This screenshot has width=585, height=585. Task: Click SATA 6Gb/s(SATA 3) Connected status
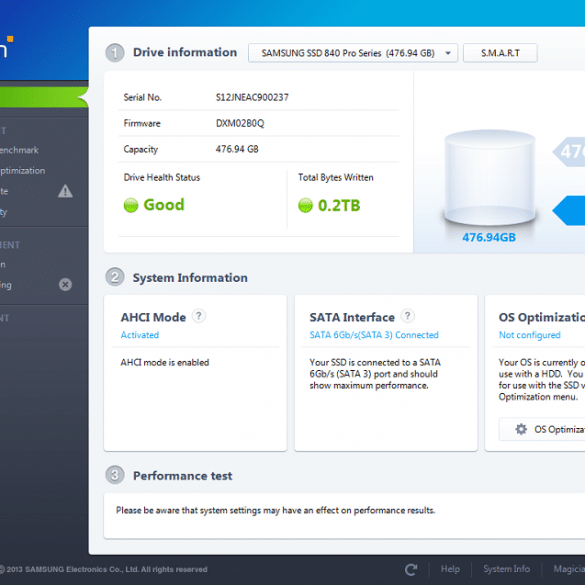click(374, 335)
